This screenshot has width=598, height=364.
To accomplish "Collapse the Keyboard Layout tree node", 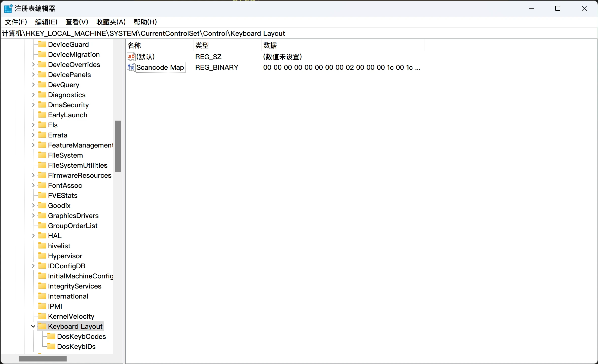I will point(33,326).
